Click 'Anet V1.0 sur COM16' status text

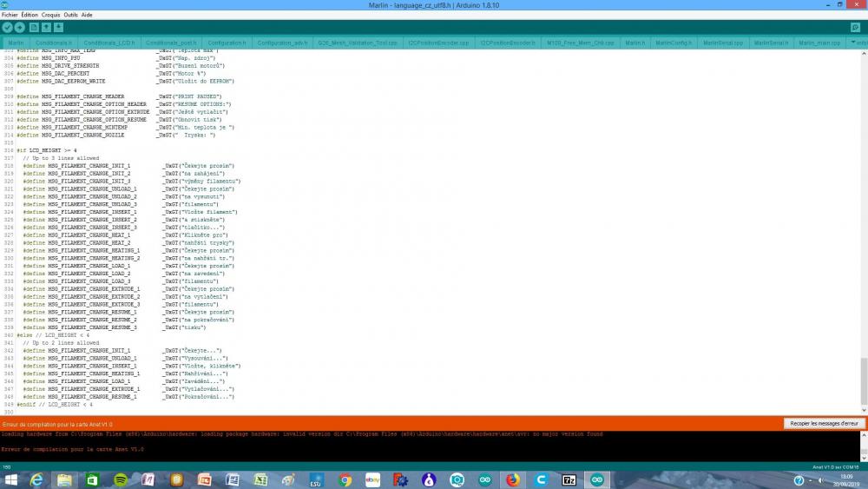(835, 467)
